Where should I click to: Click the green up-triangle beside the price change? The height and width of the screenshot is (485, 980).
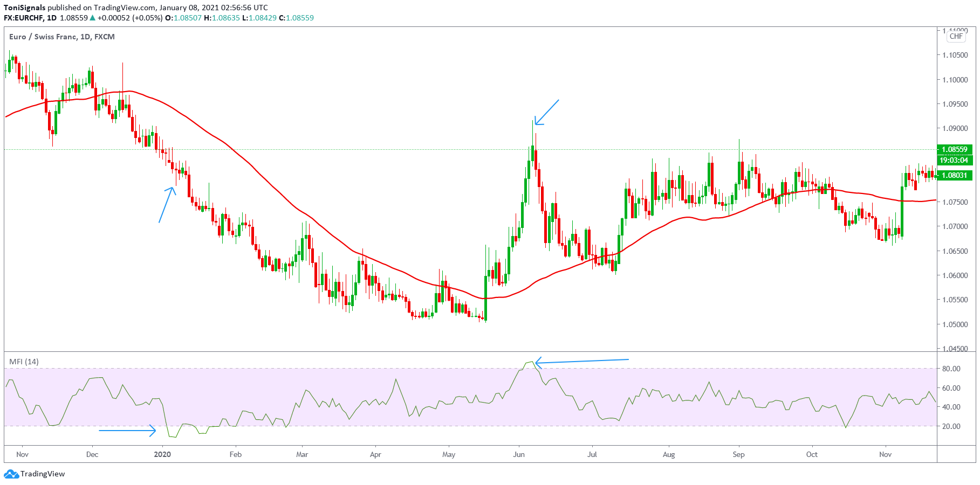pos(93,18)
